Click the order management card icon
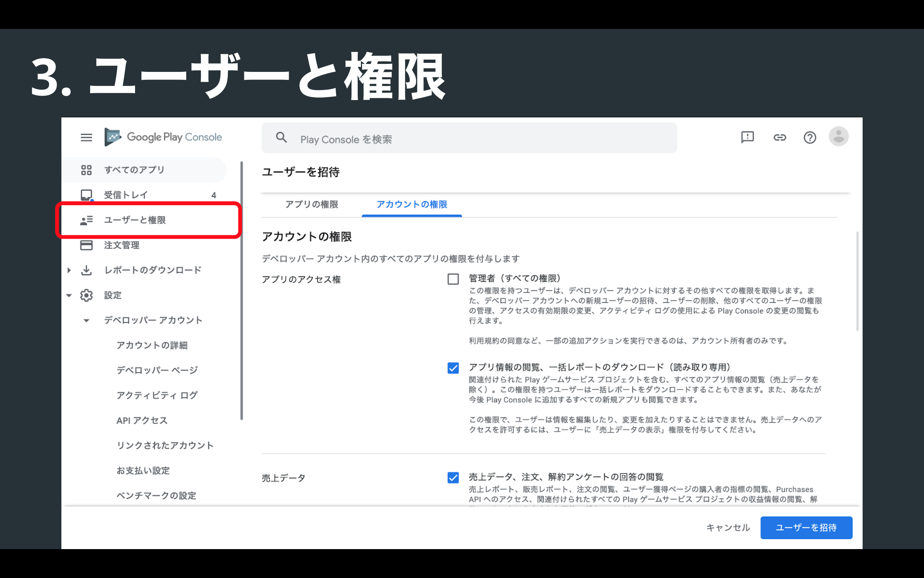This screenshot has width=924, height=578. [x=86, y=245]
